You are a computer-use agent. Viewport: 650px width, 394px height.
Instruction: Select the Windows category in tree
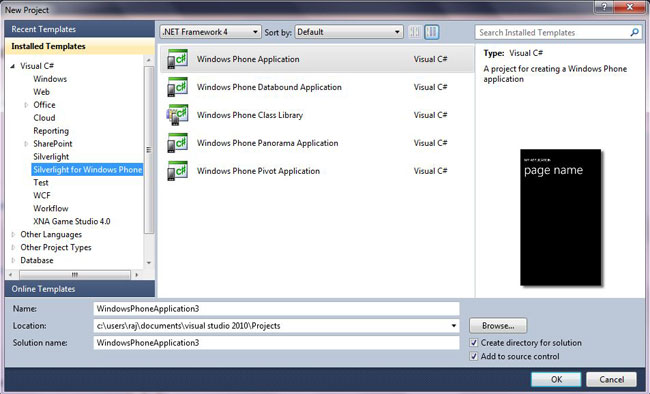point(50,79)
